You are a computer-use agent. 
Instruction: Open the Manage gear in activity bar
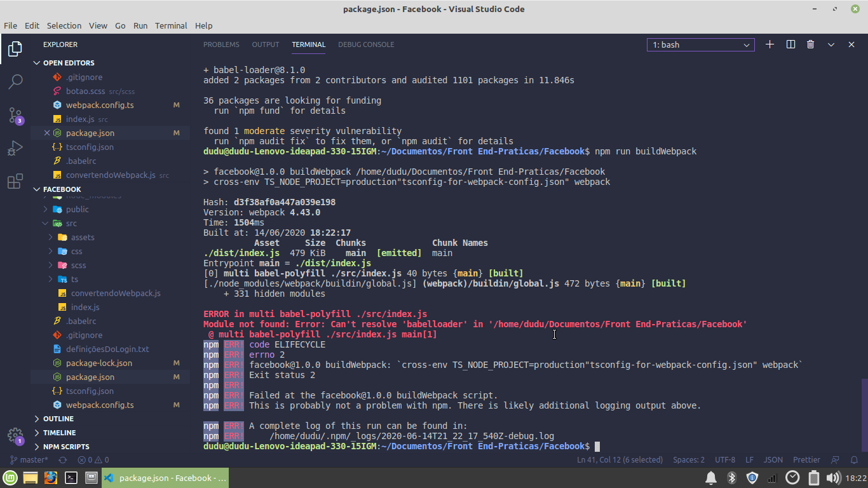tap(15, 436)
